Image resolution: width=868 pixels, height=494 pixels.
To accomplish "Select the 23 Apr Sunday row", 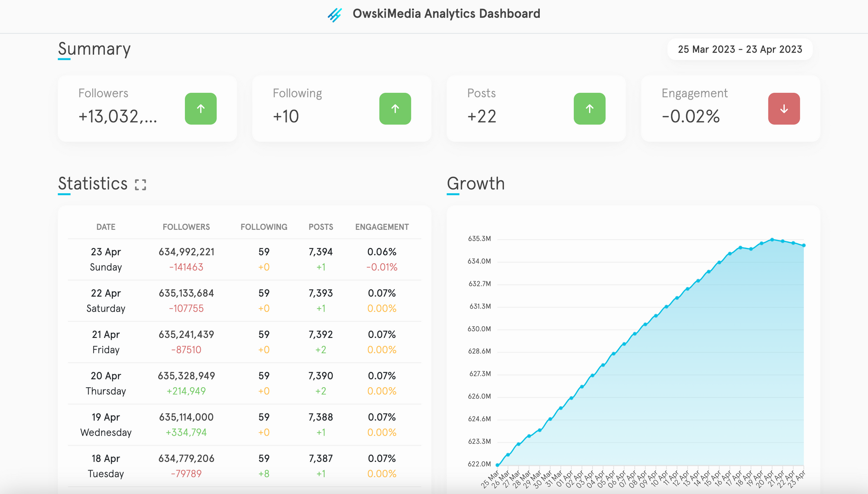I will point(106,259).
